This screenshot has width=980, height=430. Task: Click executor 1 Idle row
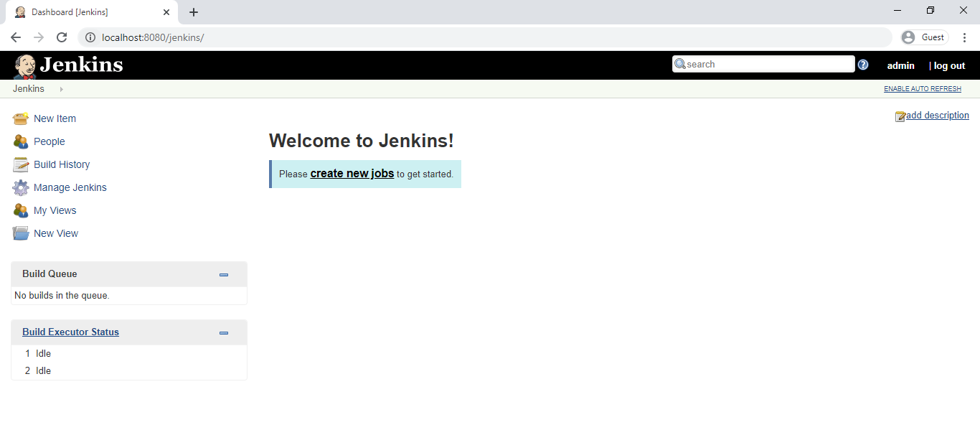[x=129, y=354]
